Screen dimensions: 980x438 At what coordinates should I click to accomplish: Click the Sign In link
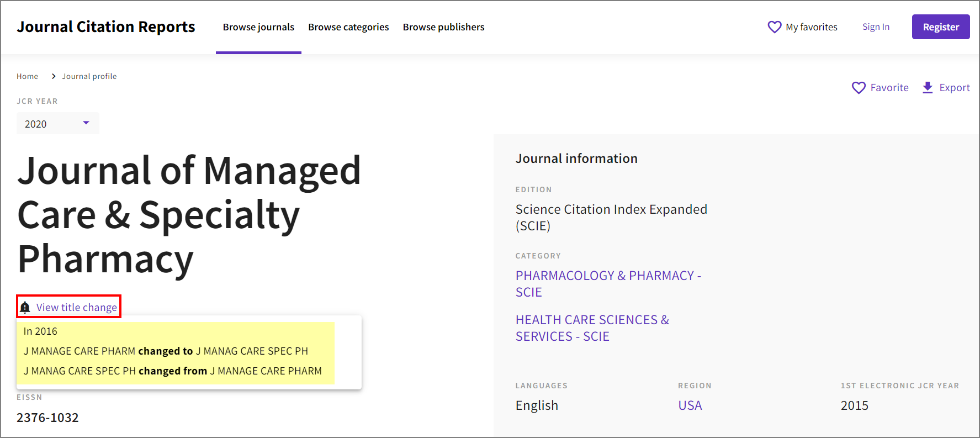click(876, 27)
